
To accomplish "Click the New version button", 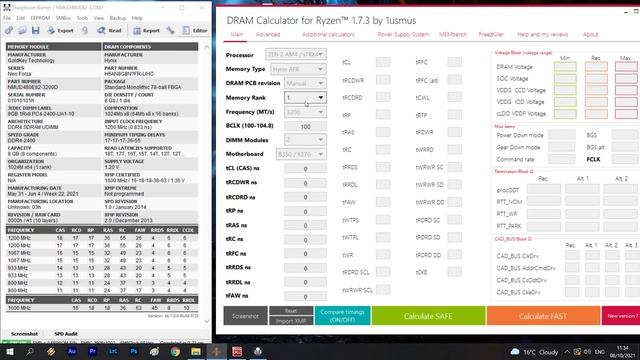I will [621, 316].
